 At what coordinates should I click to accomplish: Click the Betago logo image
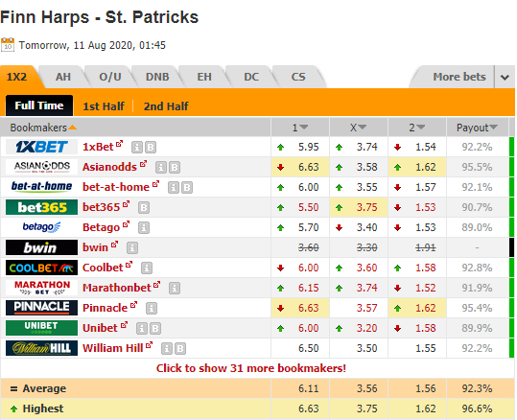click(x=41, y=227)
